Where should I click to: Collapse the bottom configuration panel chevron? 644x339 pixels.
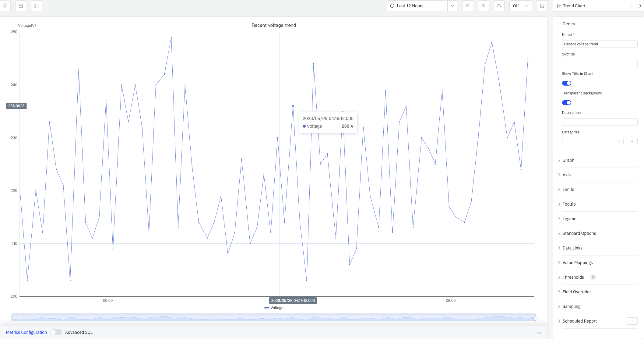point(539,332)
